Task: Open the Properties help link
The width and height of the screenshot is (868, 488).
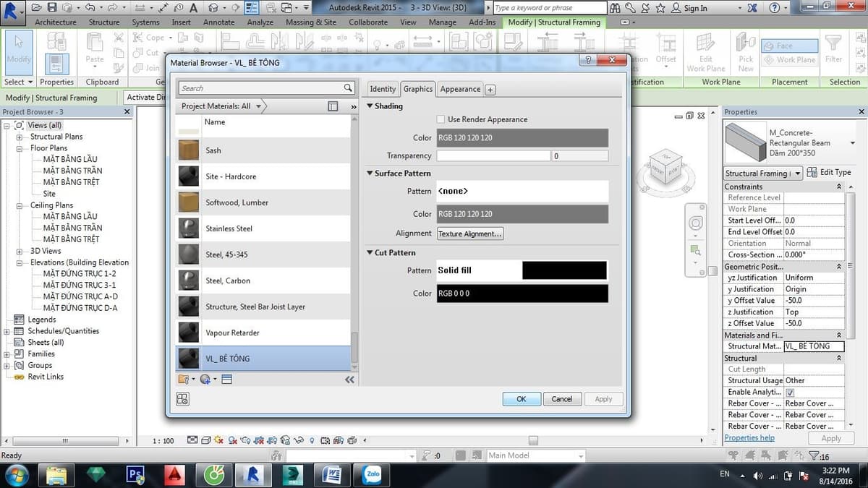Action: click(x=749, y=438)
